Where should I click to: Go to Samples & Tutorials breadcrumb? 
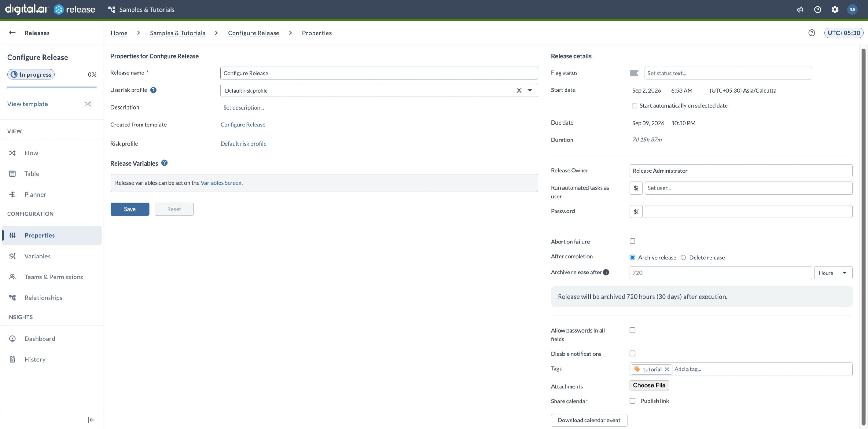pyautogui.click(x=178, y=33)
